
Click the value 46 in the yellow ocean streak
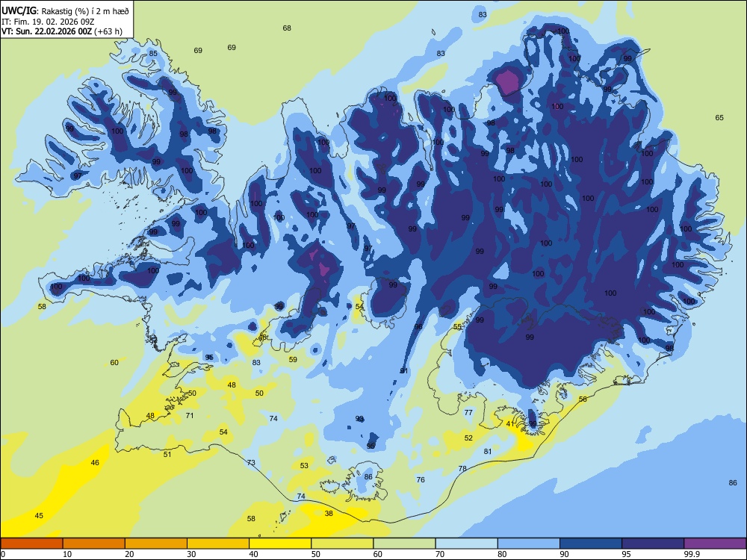tap(95, 462)
